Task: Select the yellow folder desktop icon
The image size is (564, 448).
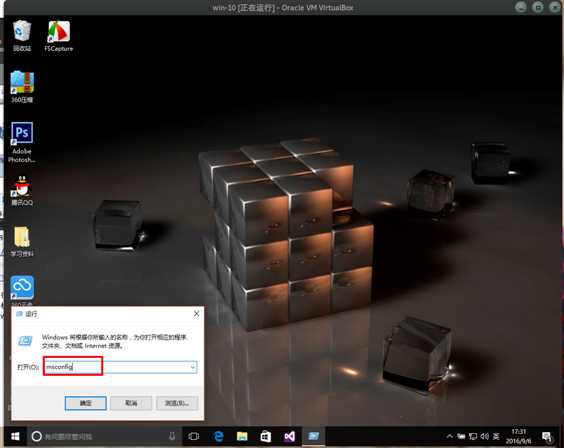Action: (x=22, y=241)
